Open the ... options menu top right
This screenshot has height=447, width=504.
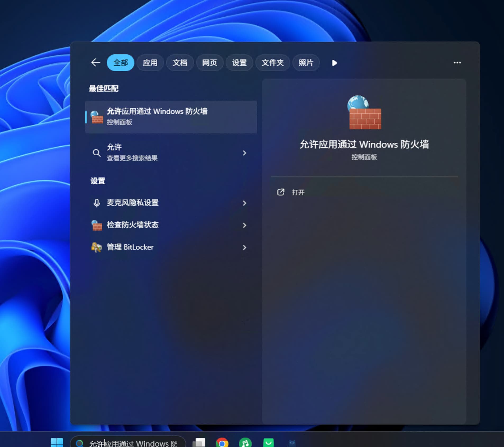coord(457,63)
